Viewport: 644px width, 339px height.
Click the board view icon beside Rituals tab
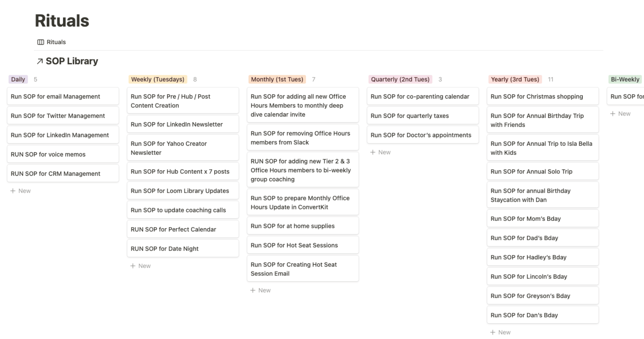(41, 42)
